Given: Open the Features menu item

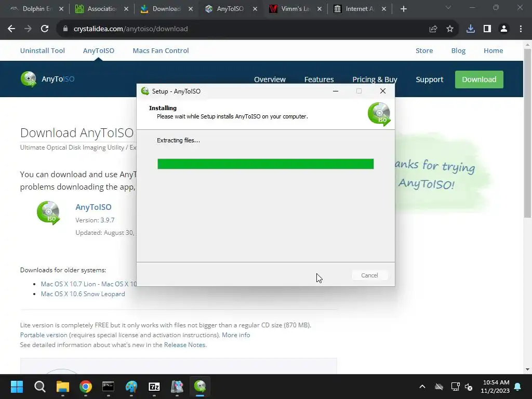Looking at the screenshot, I should [x=319, y=79].
